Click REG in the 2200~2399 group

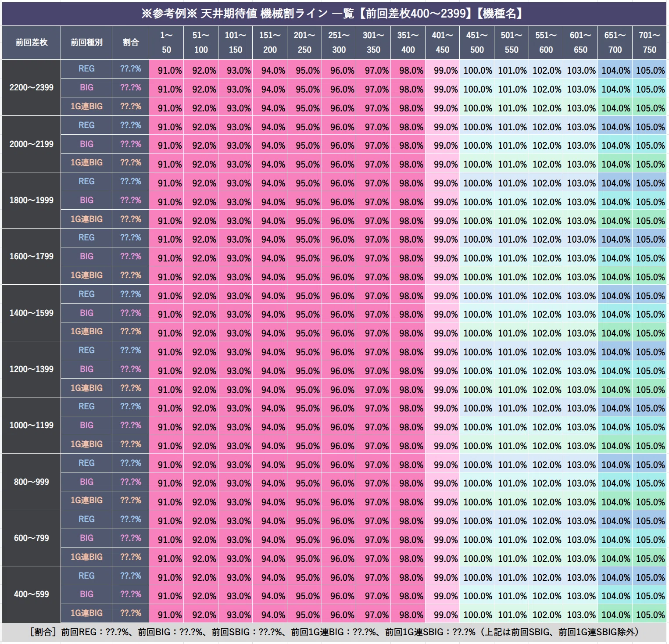tap(86, 69)
